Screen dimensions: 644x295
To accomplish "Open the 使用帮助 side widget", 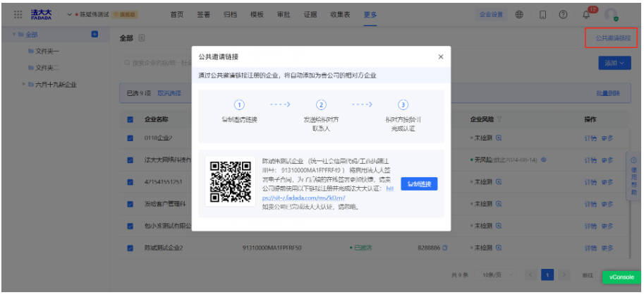I will pos(633,176).
